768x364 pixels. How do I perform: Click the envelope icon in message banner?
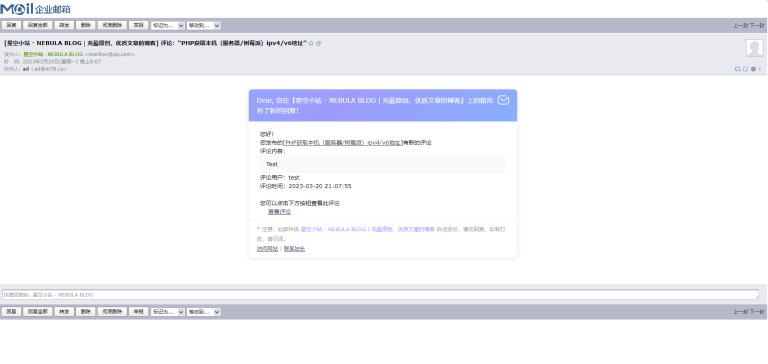[x=503, y=100]
